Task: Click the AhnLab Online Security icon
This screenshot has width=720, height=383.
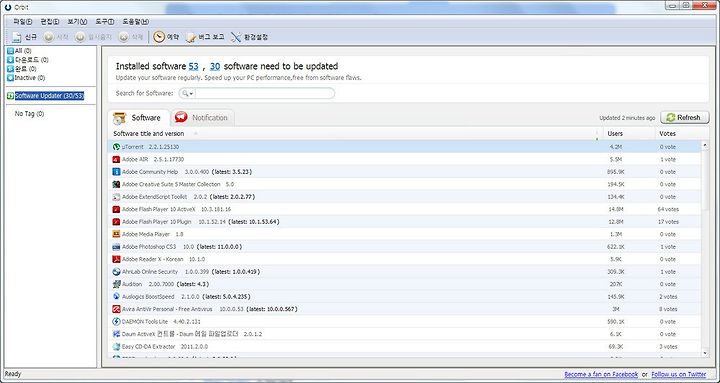Action: pyautogui.click(x=116, y=271)
